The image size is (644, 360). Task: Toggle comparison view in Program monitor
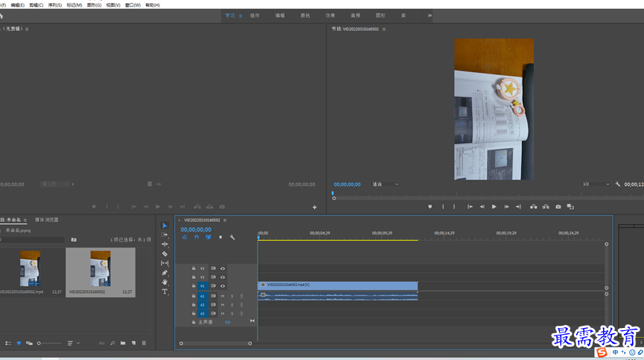pyautogui.click(x=570, y=207)
